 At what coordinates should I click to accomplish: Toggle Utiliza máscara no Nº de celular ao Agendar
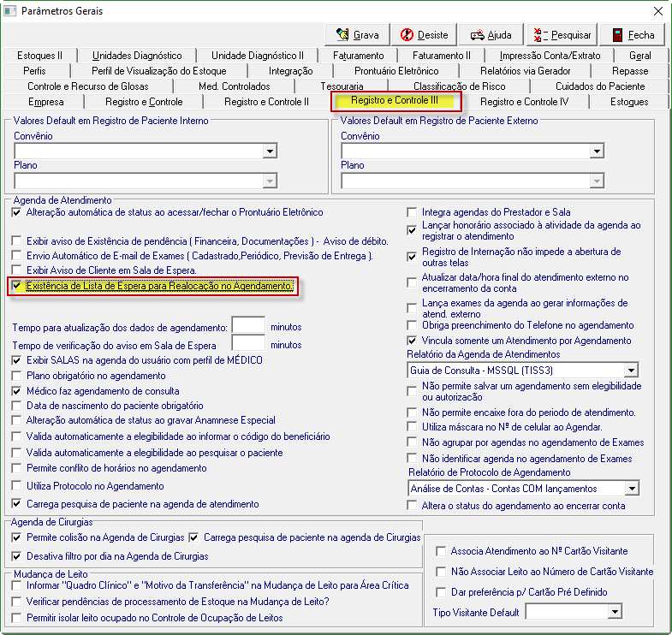point(412,427)
